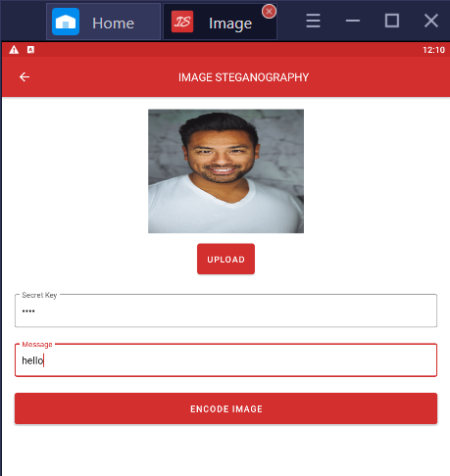Click the IMAGE STEGANOGRAPHY title

(243, 77)
